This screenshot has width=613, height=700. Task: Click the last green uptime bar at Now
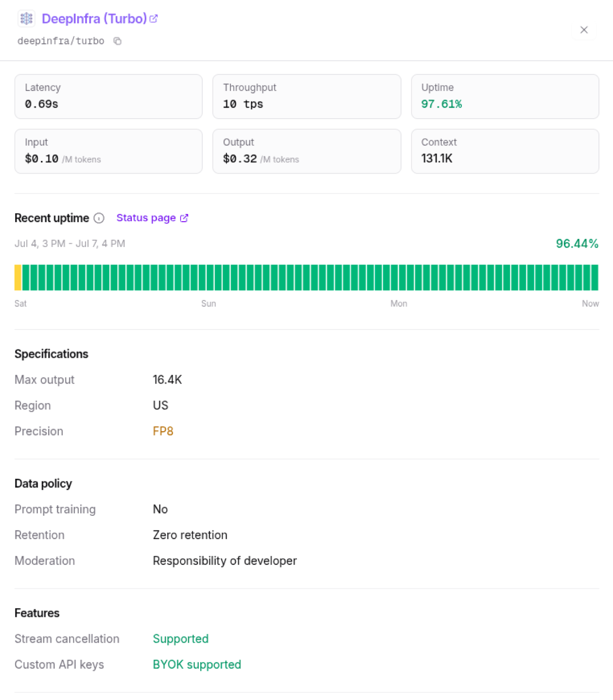tap(595, 278)
